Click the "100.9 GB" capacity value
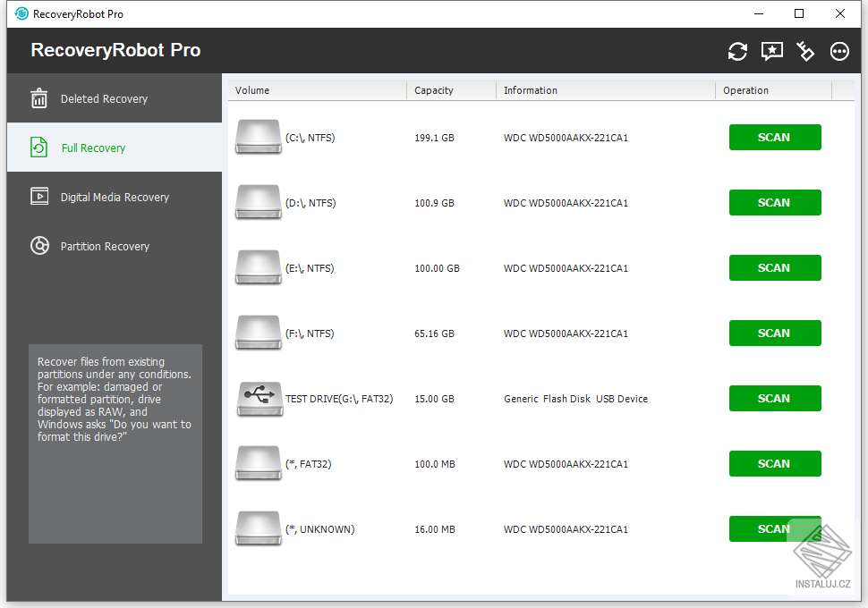This screenshot has width=868, height=608. click(434, 203)
